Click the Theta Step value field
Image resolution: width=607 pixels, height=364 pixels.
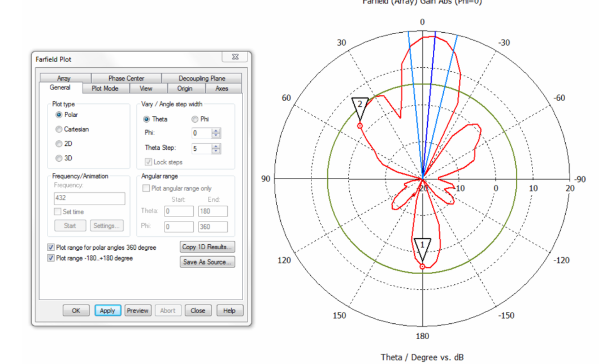[x=202, y=148]
